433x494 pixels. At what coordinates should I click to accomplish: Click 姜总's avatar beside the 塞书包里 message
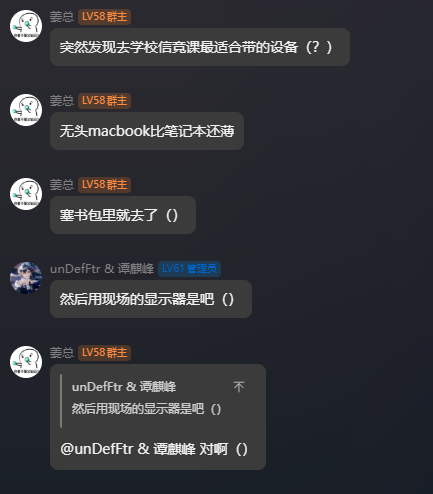(x=26, y=194)
